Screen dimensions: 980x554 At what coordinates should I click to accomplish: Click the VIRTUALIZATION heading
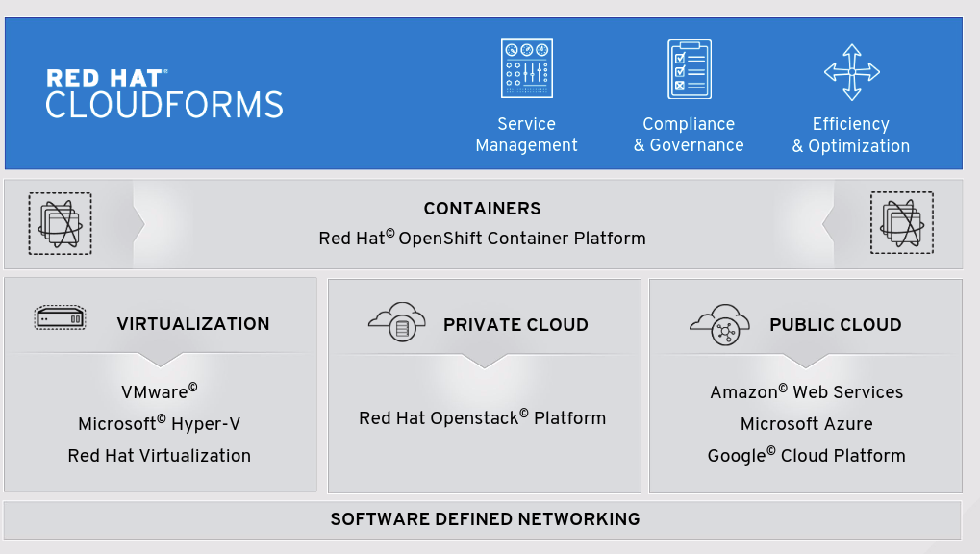[x=193, y=324]
